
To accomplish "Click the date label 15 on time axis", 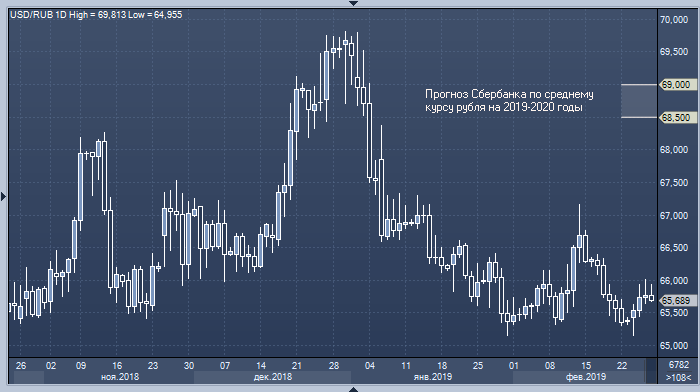I will [x=586, y=366].
